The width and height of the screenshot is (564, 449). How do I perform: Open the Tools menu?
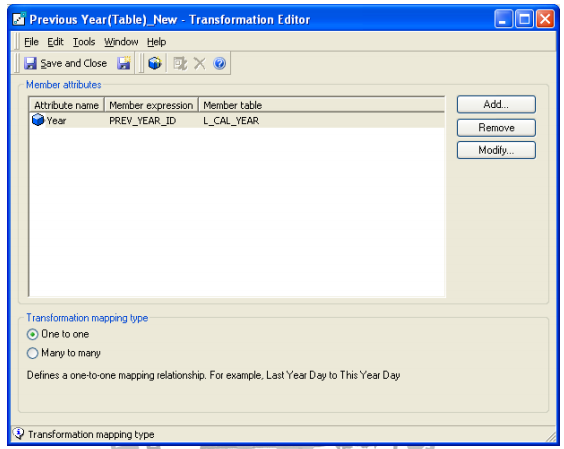[x=84, y=42]
